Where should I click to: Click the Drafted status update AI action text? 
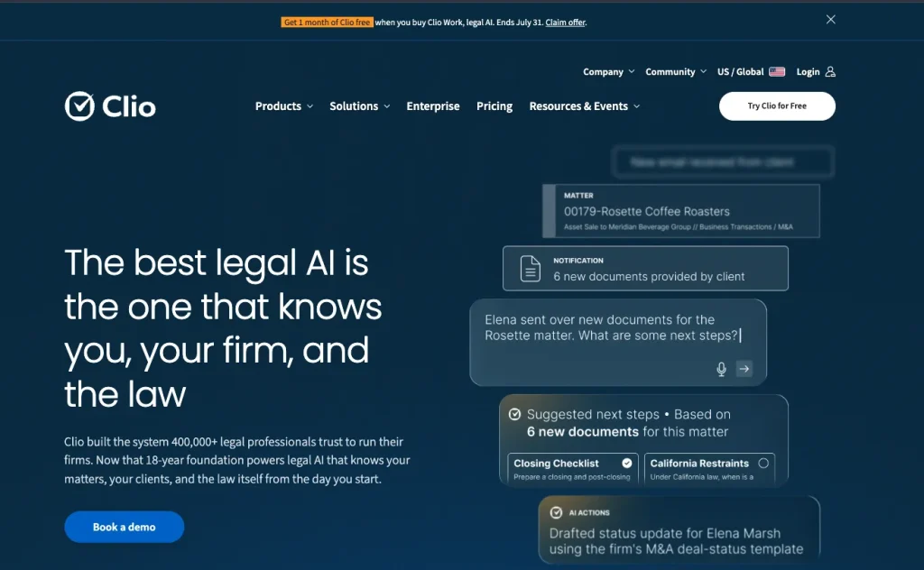point(676,541)
